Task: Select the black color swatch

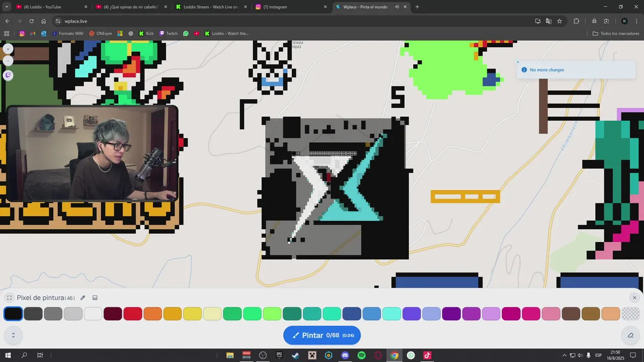Action: point(13,314)
